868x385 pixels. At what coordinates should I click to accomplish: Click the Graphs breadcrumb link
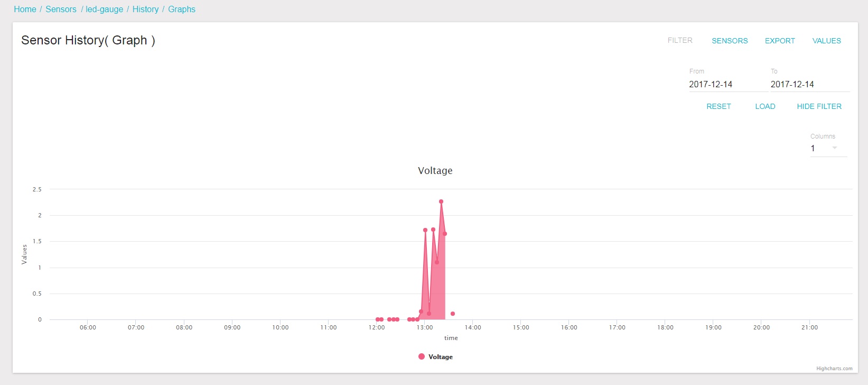coord(182,9)
